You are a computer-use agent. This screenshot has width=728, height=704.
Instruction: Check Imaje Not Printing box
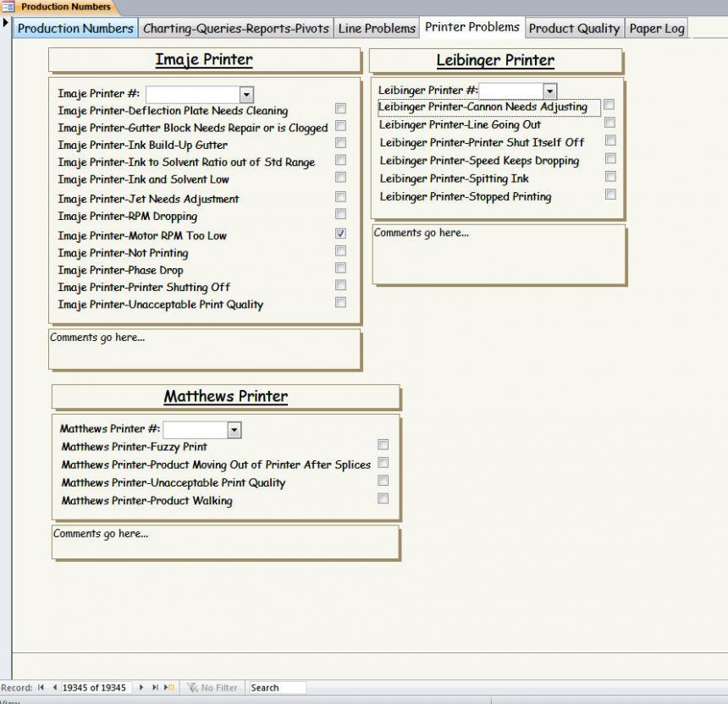point(340,250)
